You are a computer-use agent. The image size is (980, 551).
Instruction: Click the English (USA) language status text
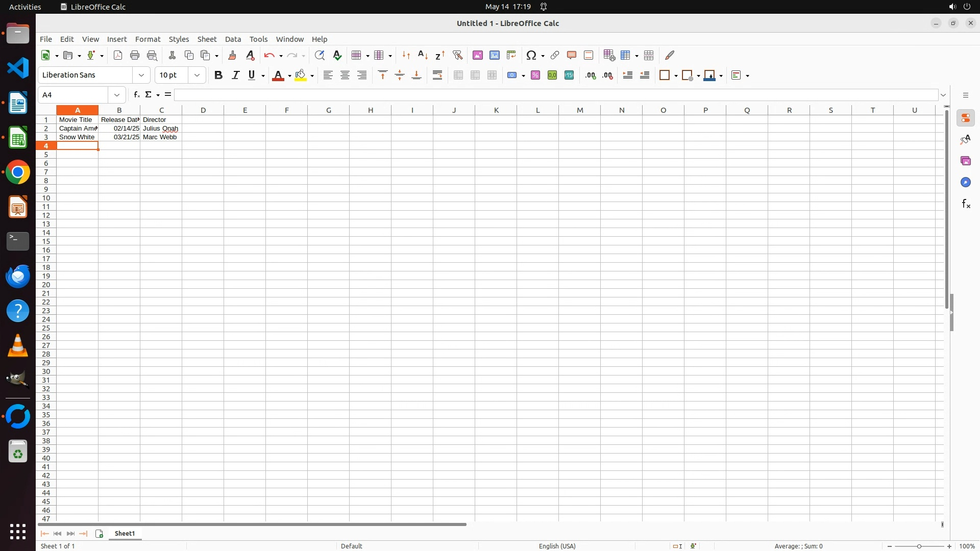coord(557,546)
